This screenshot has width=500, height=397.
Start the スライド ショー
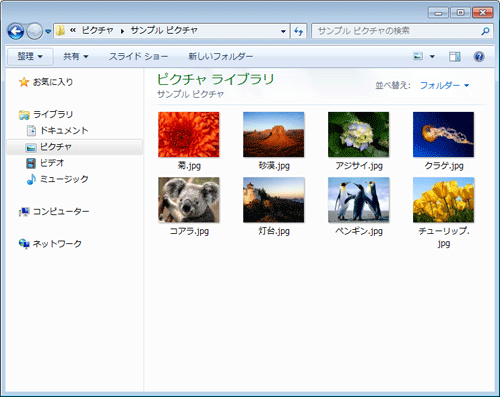coord(138,56)
